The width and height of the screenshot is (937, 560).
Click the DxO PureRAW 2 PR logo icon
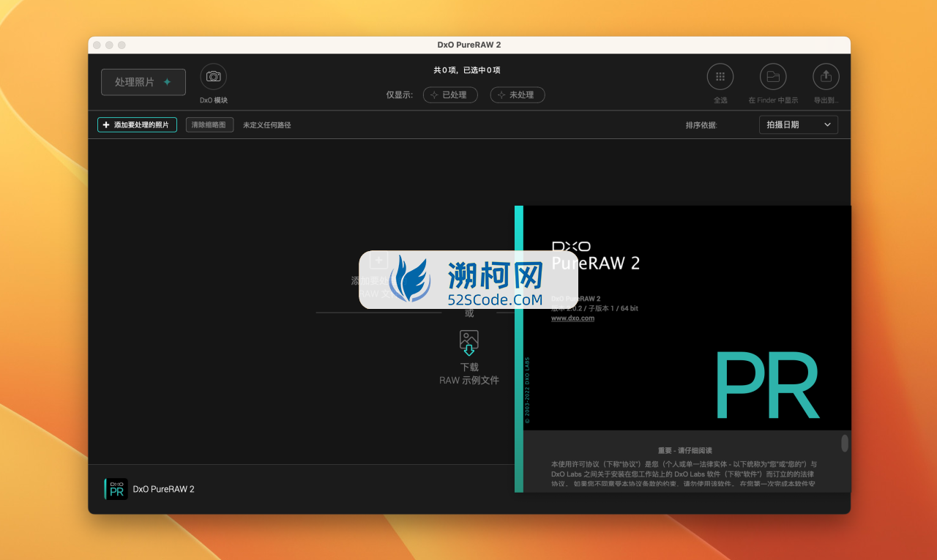coord(116,489)
